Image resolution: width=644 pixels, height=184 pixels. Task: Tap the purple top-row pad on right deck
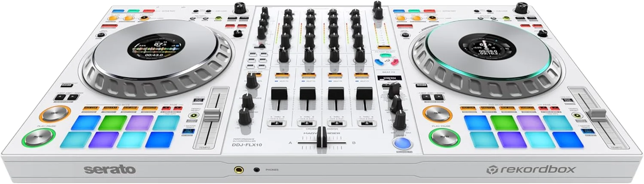click(x=531, y=123)
